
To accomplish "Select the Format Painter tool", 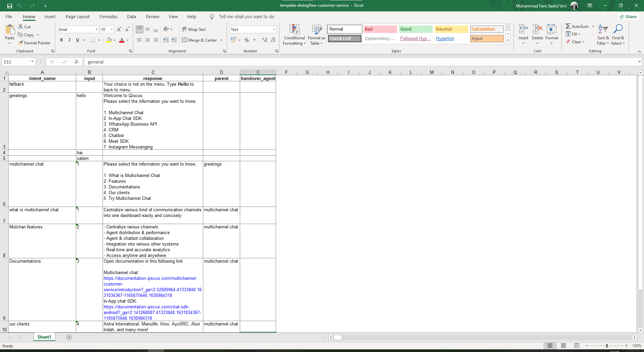I will (35, 43).
